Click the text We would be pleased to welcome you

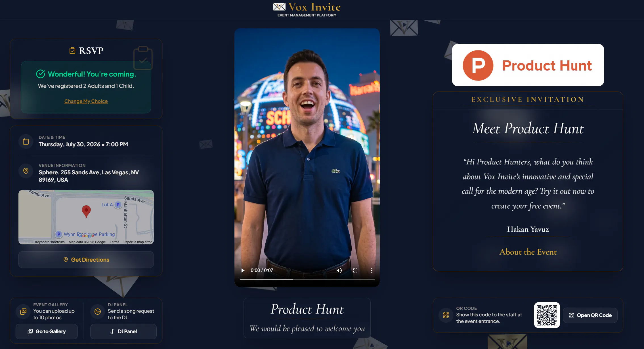(307, 329)
